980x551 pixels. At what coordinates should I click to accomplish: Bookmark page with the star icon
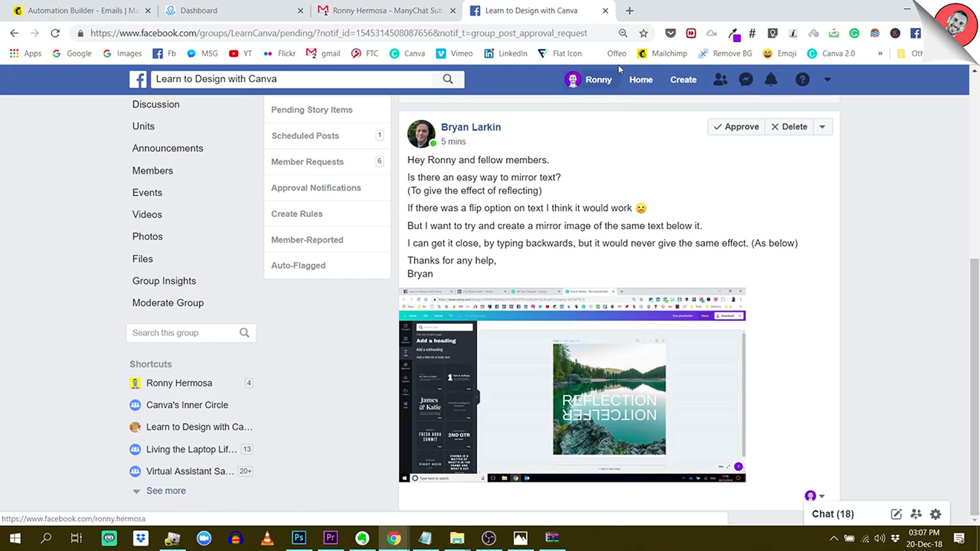644,33
